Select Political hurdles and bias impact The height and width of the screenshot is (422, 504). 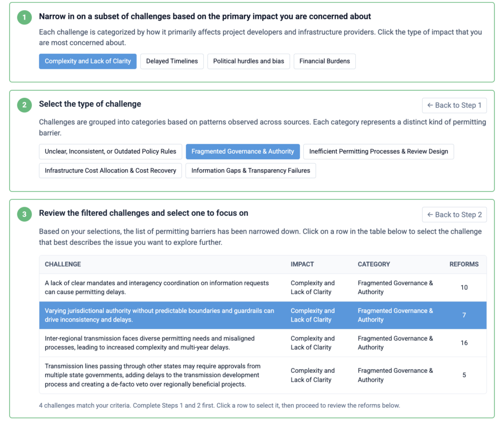tap(249, 61)
